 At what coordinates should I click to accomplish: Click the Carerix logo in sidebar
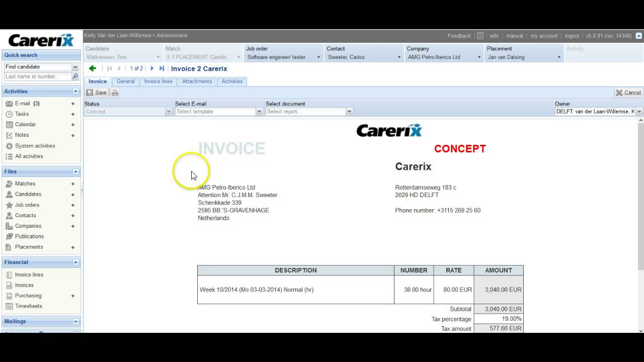pos(41,40)
